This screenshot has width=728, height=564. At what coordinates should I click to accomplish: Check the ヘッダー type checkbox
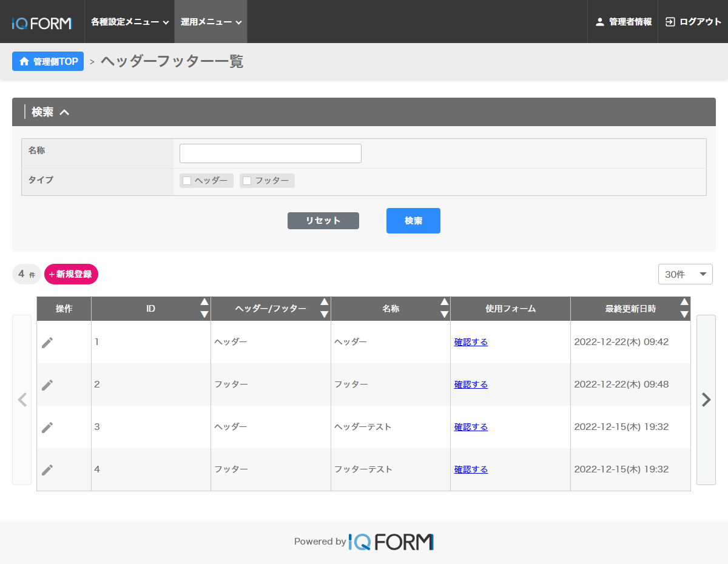pyautogui.click(x=187, y=181)
